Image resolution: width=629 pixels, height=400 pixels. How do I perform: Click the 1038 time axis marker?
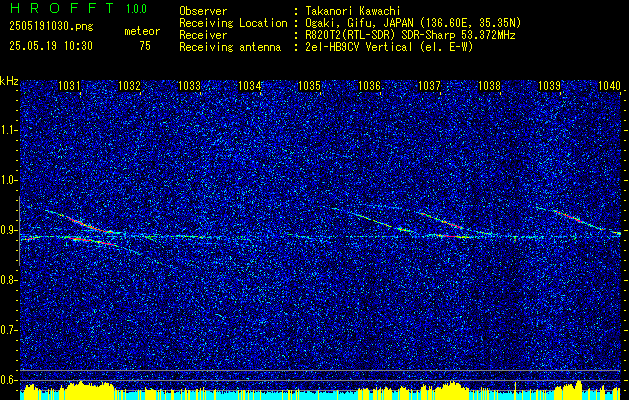pyautogui.click(x=489, y=86)
